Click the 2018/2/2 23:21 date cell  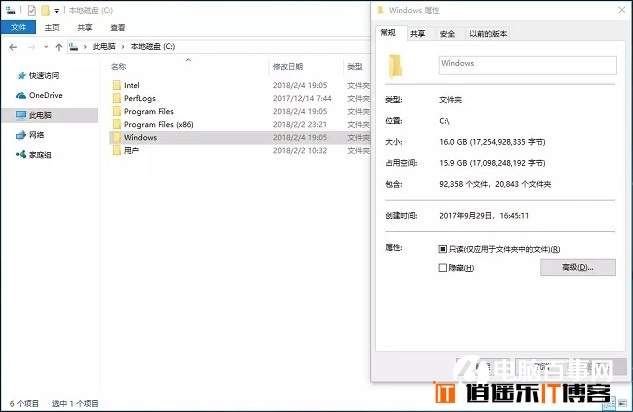pyautogui.click(x=300, y=124)
